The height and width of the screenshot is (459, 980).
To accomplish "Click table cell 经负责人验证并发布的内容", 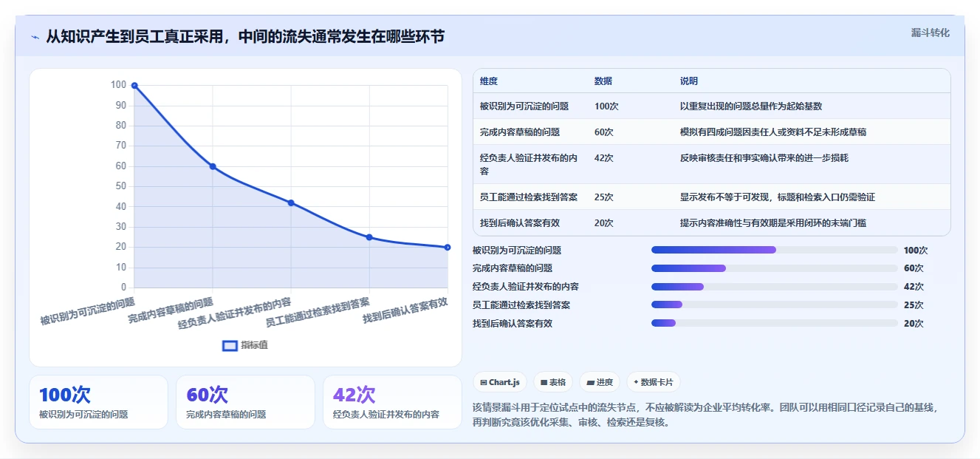I will pos(529,164).
